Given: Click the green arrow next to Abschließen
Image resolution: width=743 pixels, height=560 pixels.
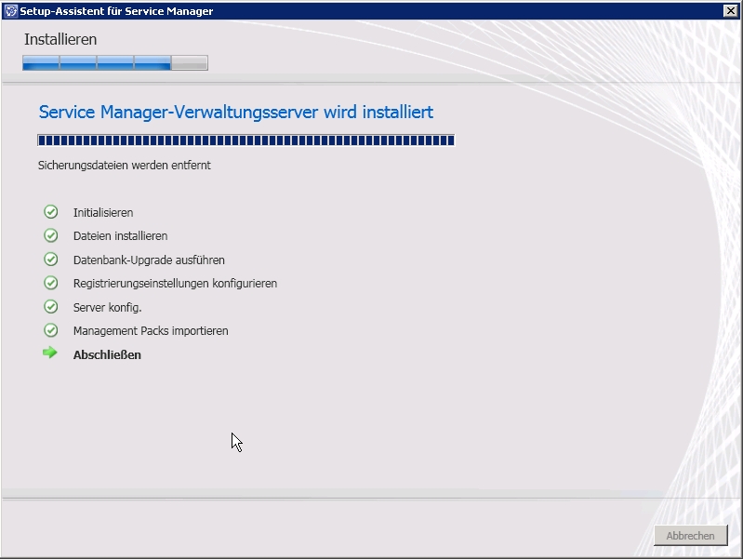Looking at the screenshot, I should [x=50, y=353].
